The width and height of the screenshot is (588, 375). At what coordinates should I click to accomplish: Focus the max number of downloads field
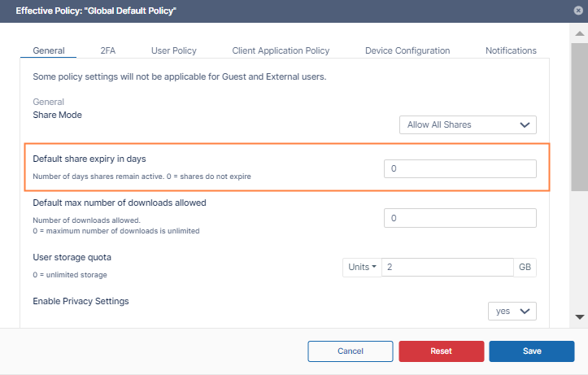click(460, 218)
